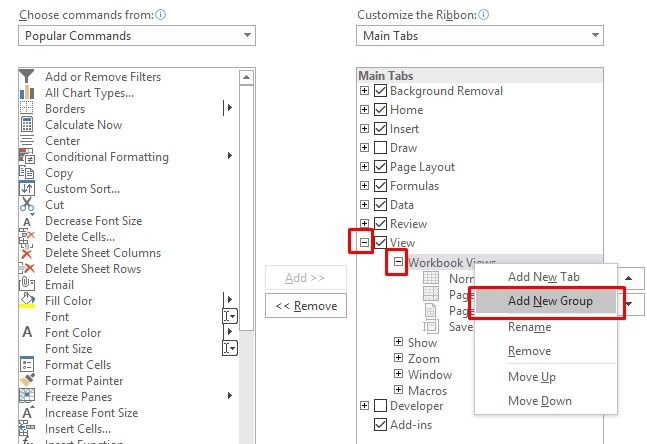Expand the Zoom group node

(398, 359)
